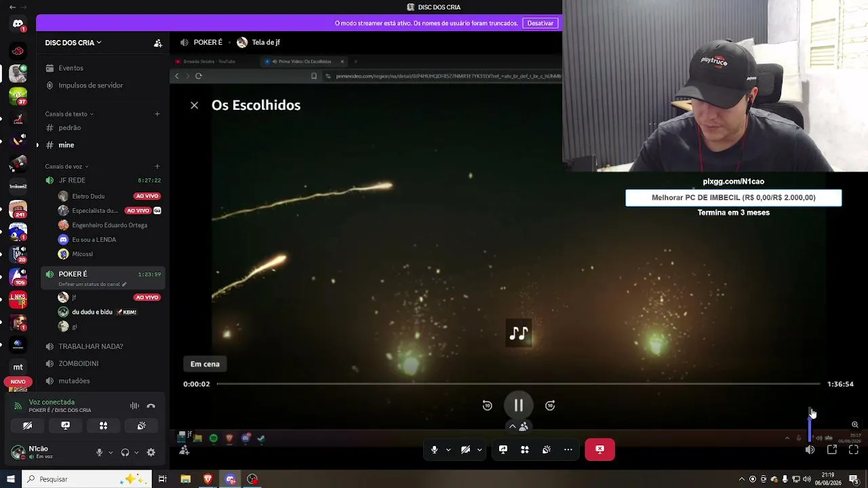
Task: Open microphone input options arrow in user panel
Action: click(x=111, y=453)
